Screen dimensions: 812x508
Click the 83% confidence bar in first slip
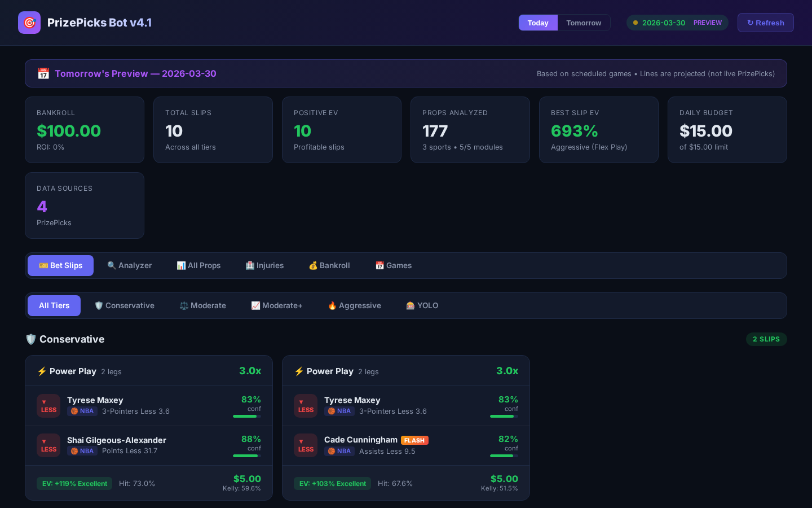click(x=247, y=417)
